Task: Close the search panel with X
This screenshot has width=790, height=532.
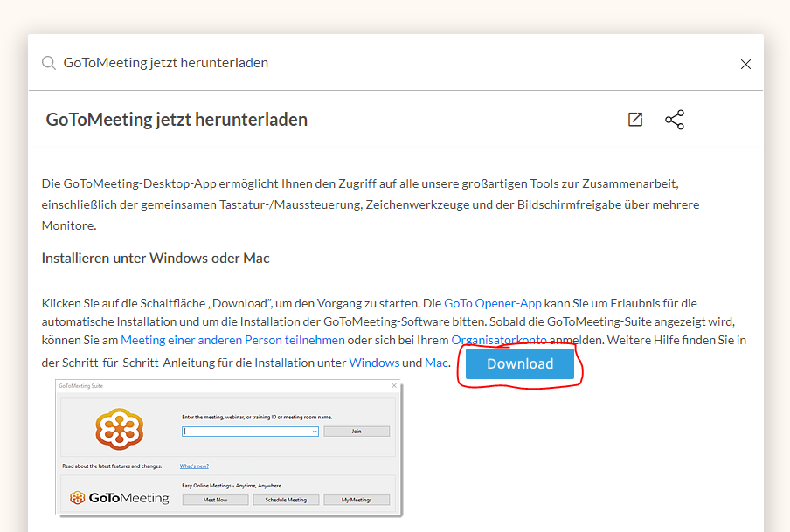Action: point(745,64)
